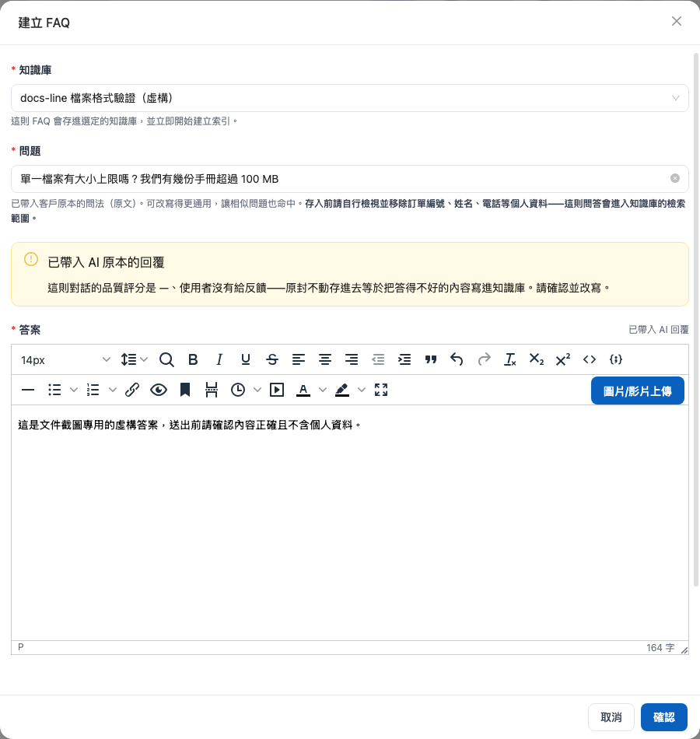Image resolution: width=700 pixels, height=739 pixels.
Task: Insert a hyperlink
Action: coord(132,390)
